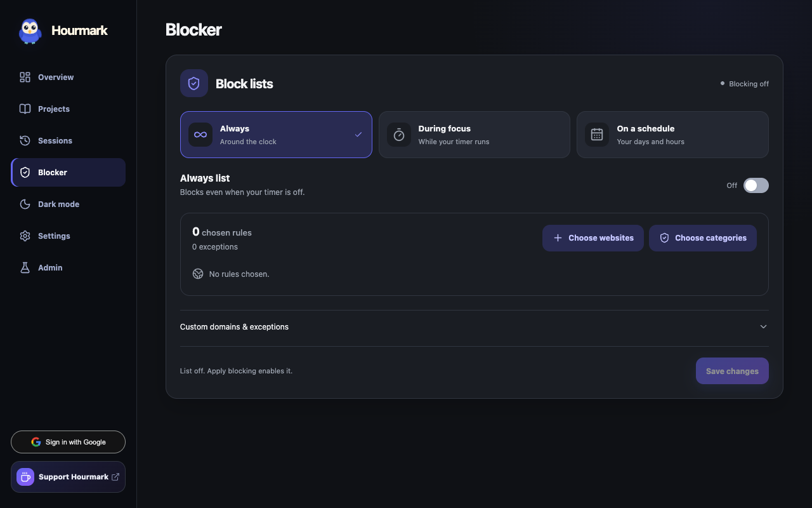Click the Hourmark owl logo

(30, 30)
